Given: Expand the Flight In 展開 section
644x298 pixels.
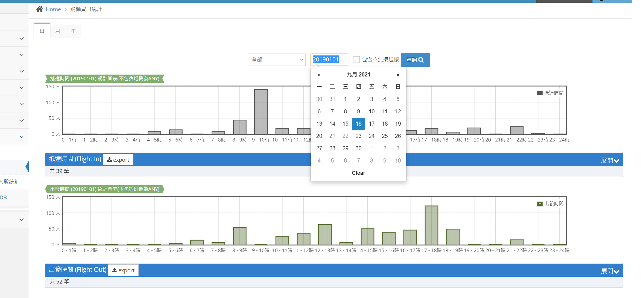Looking at the screenshot, I should point(610,160).
